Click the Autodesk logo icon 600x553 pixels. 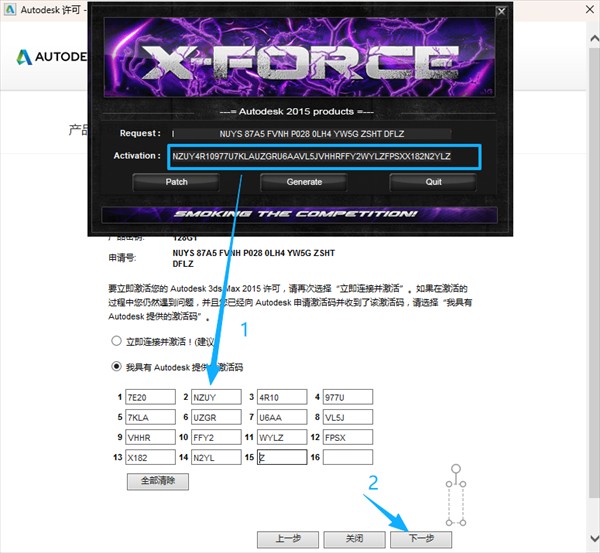tap(24, 57)
